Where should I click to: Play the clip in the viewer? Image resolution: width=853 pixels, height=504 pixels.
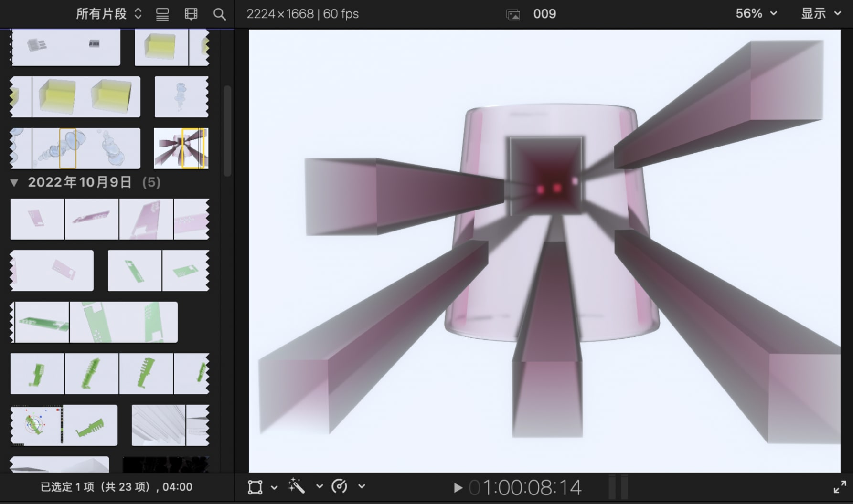point(458,488)
